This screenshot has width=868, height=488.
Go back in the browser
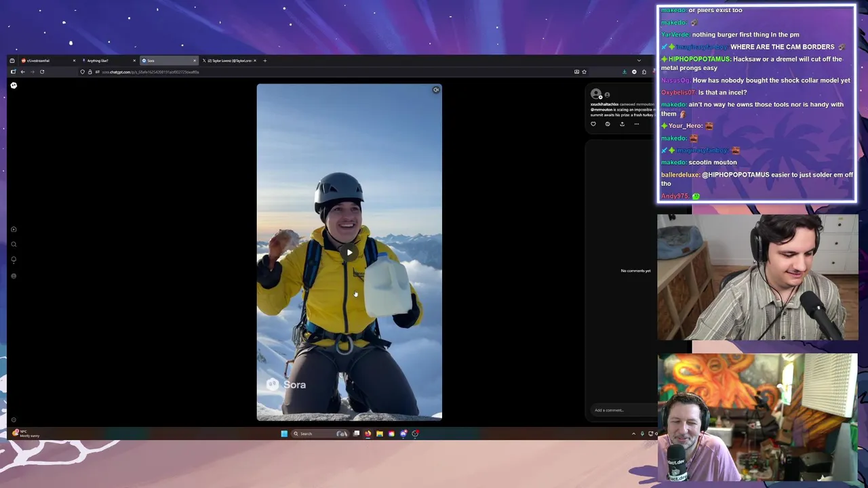22,72
